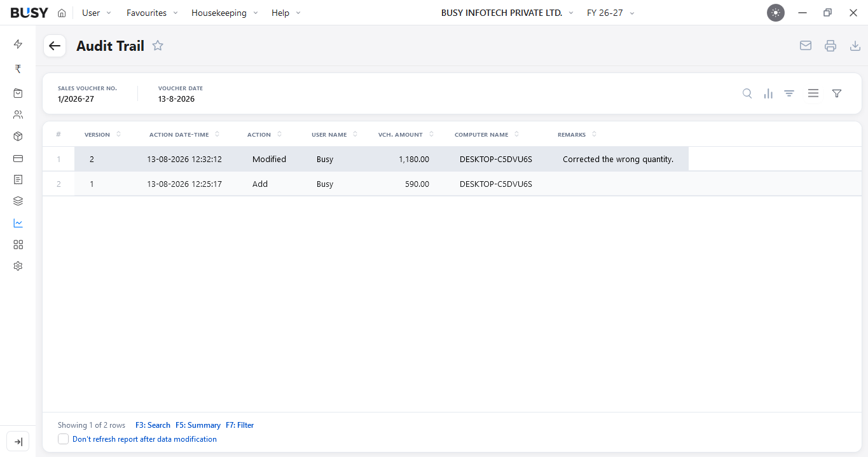
Task: Expand the sidebar with arrow icon
Action: point(18,442)
